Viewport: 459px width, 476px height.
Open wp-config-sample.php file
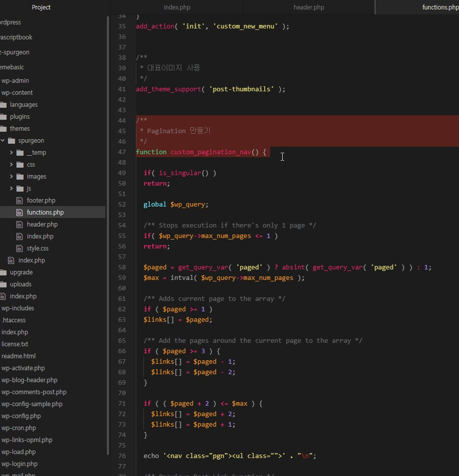(x=32, y=404)
